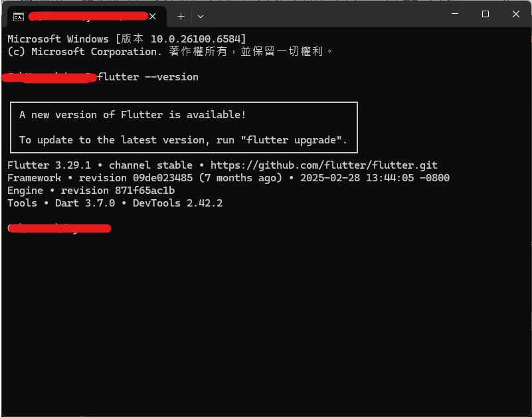Close the terminal window
Screen dimensions: 532x417
click(516, 14)
